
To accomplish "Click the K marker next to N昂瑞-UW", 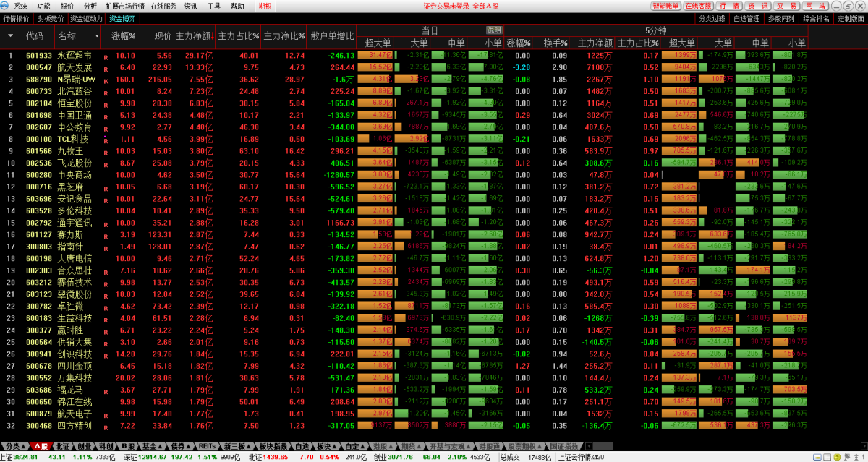I will (106, 80).
